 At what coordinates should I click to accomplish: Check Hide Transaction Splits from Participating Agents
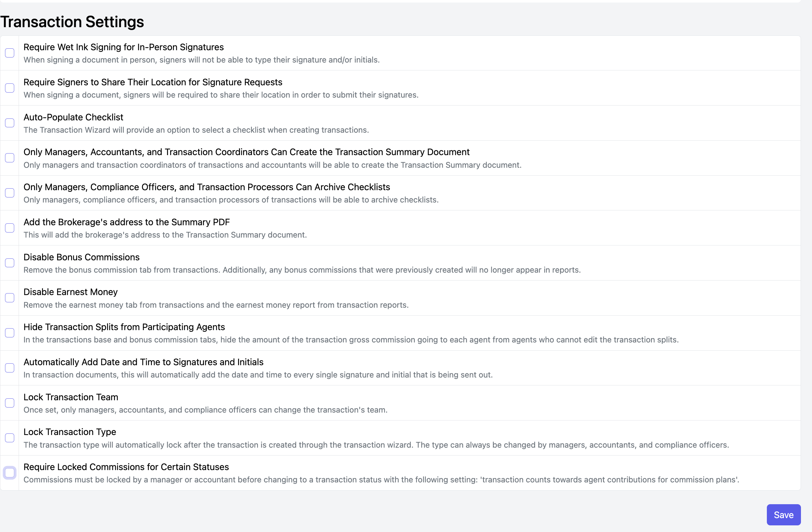[x=9, y=333]
